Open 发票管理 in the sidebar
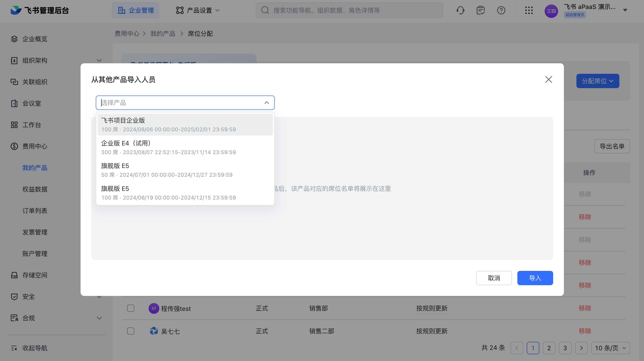 pyautogui.click(x=35, y=232)
